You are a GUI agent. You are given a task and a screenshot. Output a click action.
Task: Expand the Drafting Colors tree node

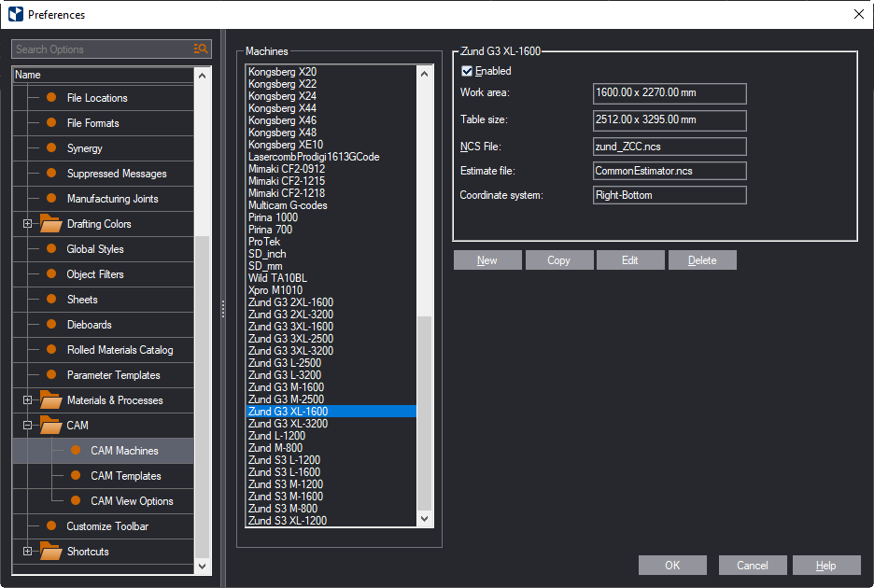[x=27, y=224]
